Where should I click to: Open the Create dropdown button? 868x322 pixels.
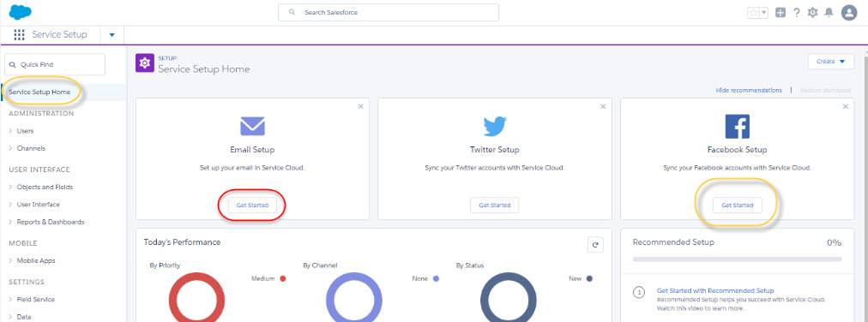click(x=831, y=62)
